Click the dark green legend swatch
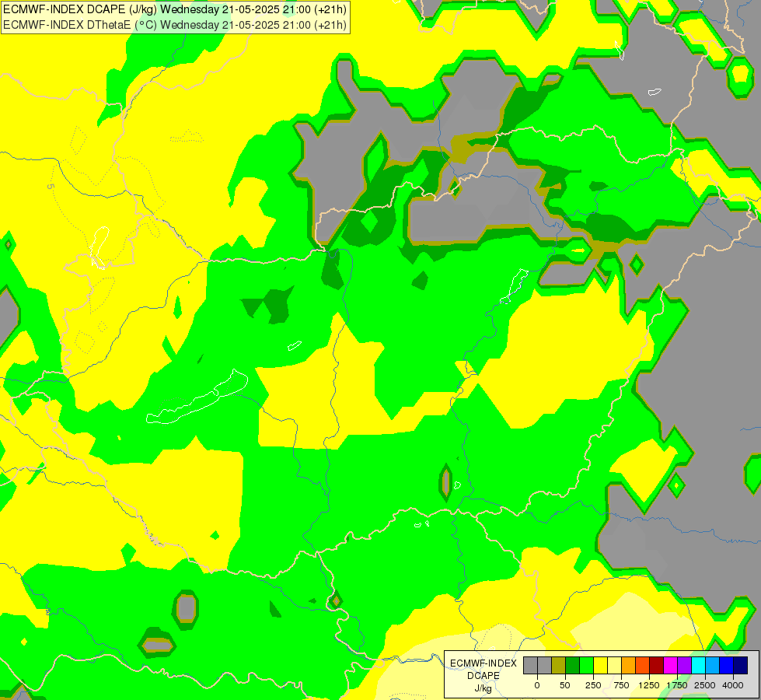Viewport: 761px width, 700px height. click(x=572, y=666)
